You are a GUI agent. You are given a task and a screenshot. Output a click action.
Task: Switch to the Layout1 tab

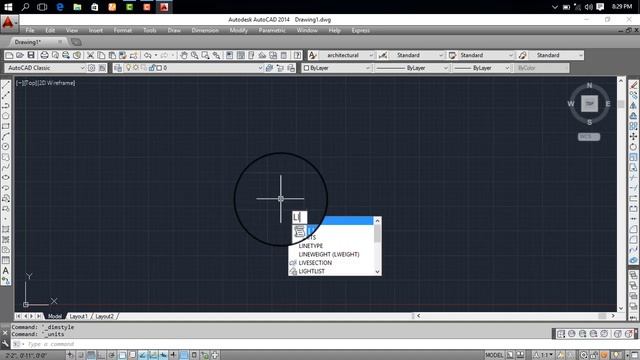pos(78,316)
